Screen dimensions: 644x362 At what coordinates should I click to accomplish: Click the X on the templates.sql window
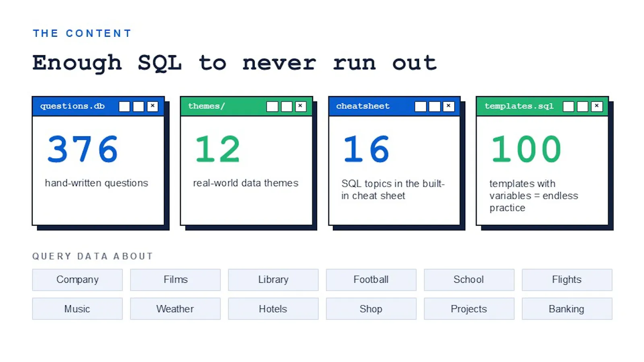tap(597, 106)
